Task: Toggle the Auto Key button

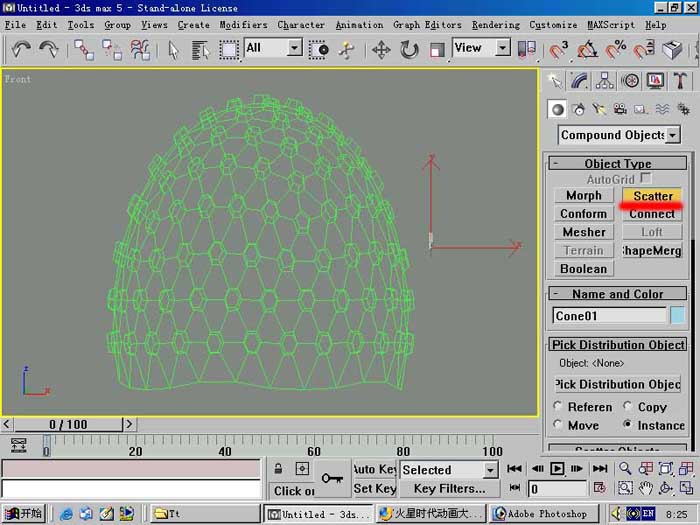Action: [374, 469]
